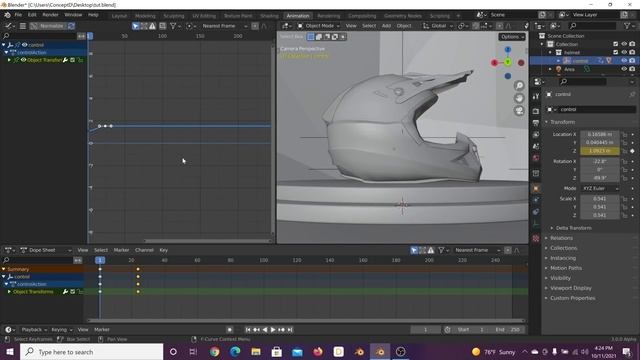Expand Object Transforms channel in the Graph Editor
The width and height of the screenshot is (640, 360).
[9, 60]
